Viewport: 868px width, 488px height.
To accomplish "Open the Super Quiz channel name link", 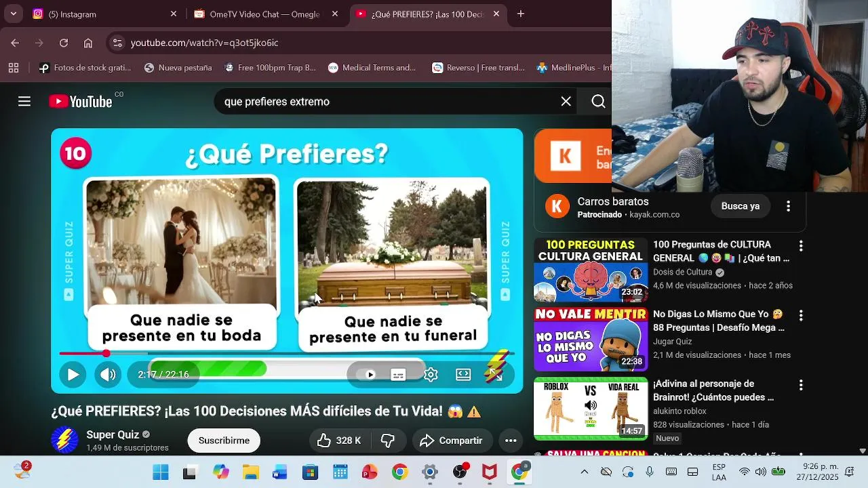I will [113, 434].
